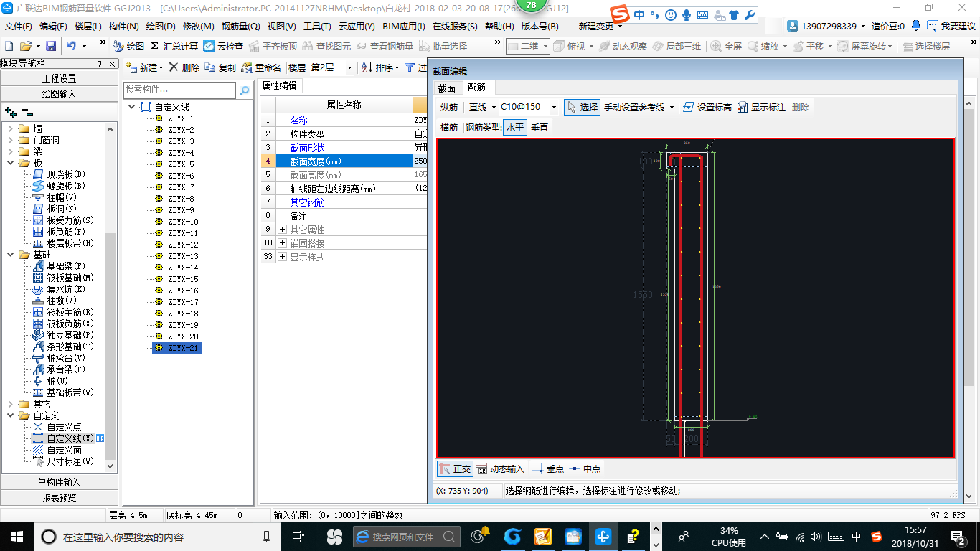Toggle the 垂点 snap option
This screenshot has height=551, width=980.
click(x=548, y=468)
